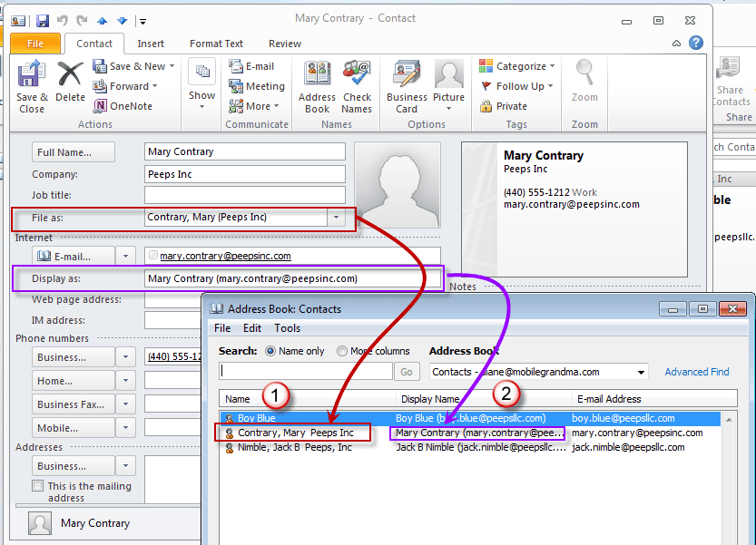
Task: Click the Undo arrow in title bar
Action: point(63,20)
